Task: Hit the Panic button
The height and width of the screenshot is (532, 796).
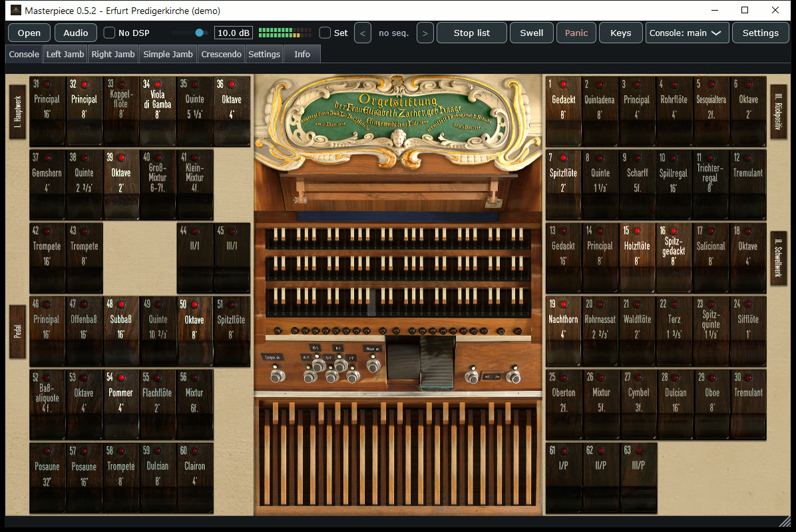Action: [x=576, y=33]
